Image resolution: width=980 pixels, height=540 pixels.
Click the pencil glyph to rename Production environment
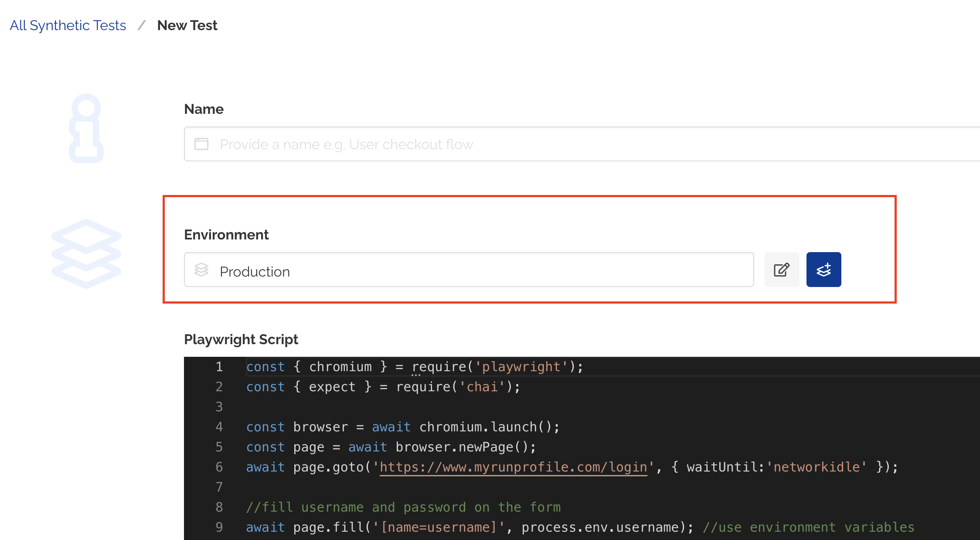click(782, 270)
